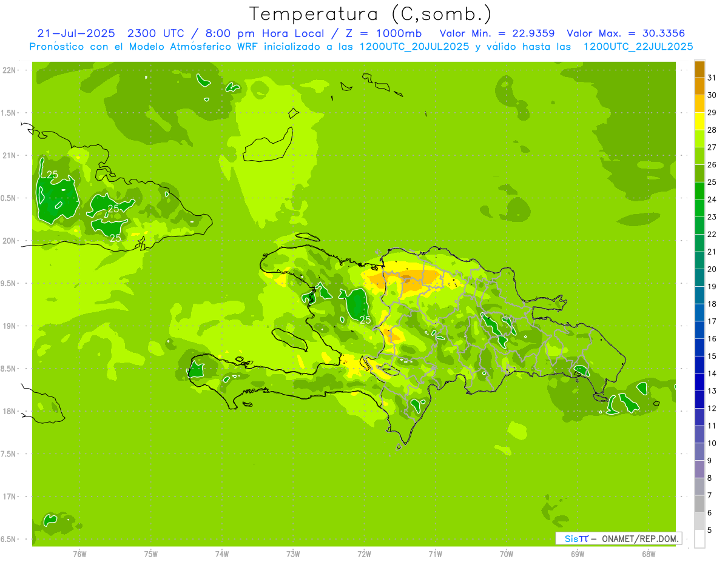Click the legend color band between 28 and 29

pyautogui.click(x=699, y=121)
